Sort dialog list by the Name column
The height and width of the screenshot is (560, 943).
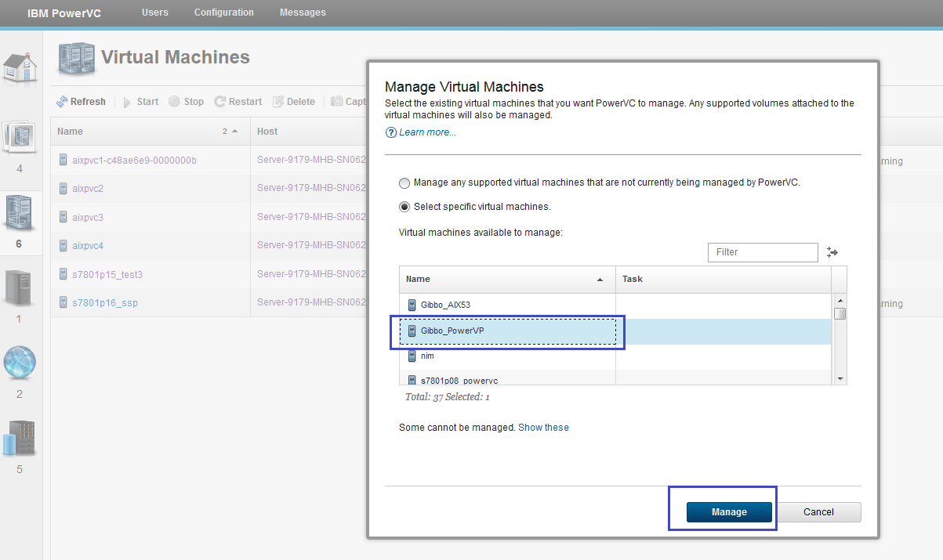507,280
